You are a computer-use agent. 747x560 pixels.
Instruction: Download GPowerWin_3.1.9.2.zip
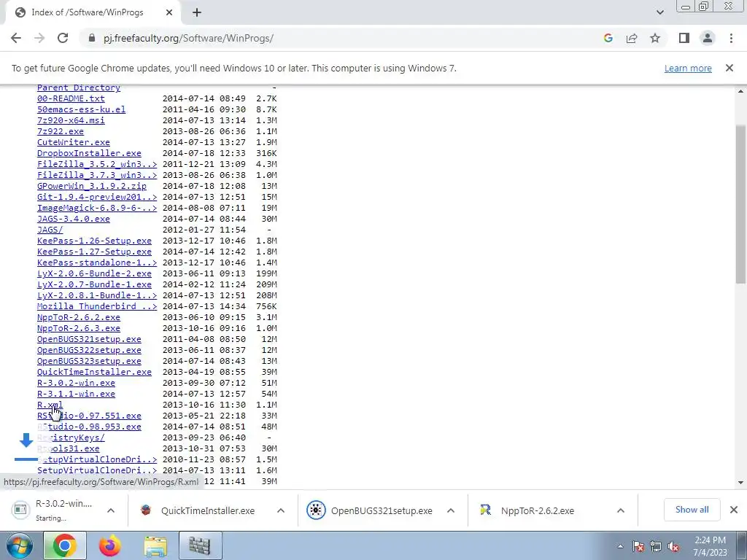click(92, 186)
